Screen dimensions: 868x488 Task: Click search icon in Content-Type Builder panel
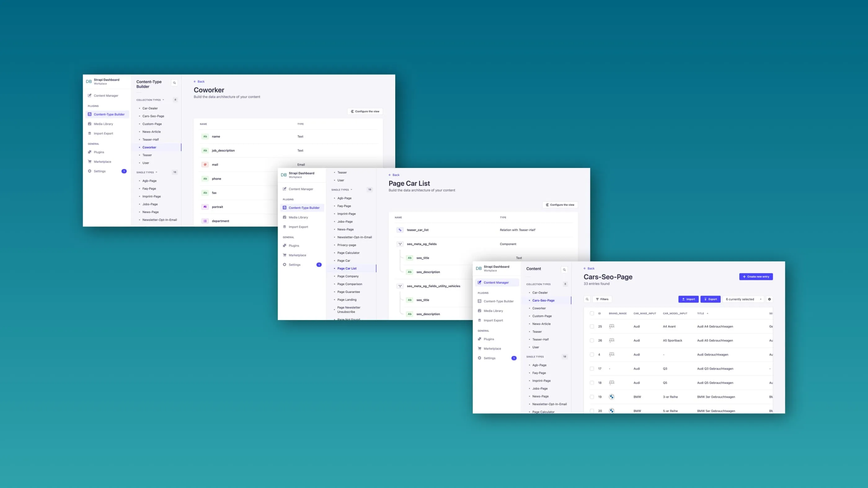pyautogui.click(x=174, y=83)
